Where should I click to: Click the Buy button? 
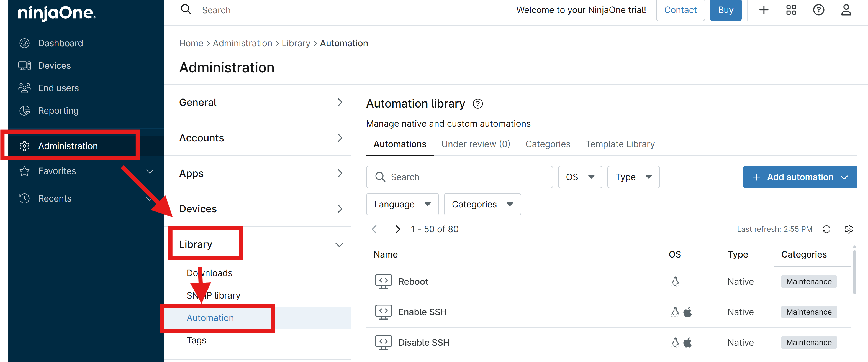(725, 10)
